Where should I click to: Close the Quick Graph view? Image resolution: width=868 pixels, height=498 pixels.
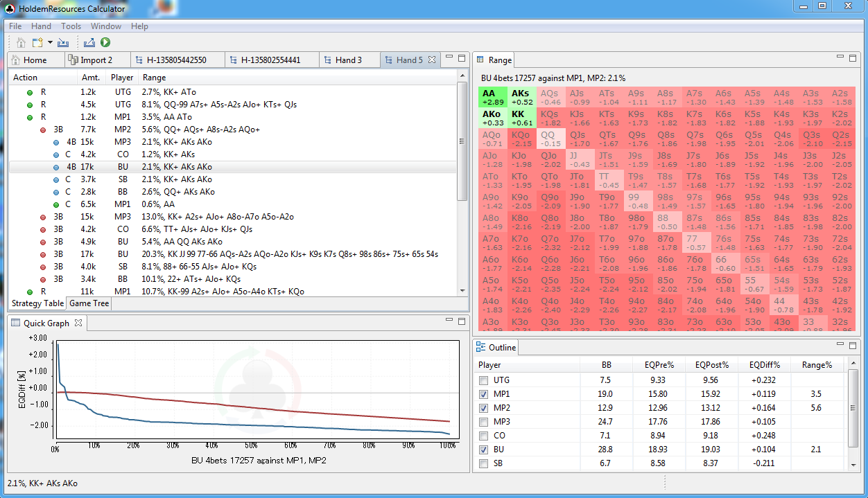[x=78, y=323]
